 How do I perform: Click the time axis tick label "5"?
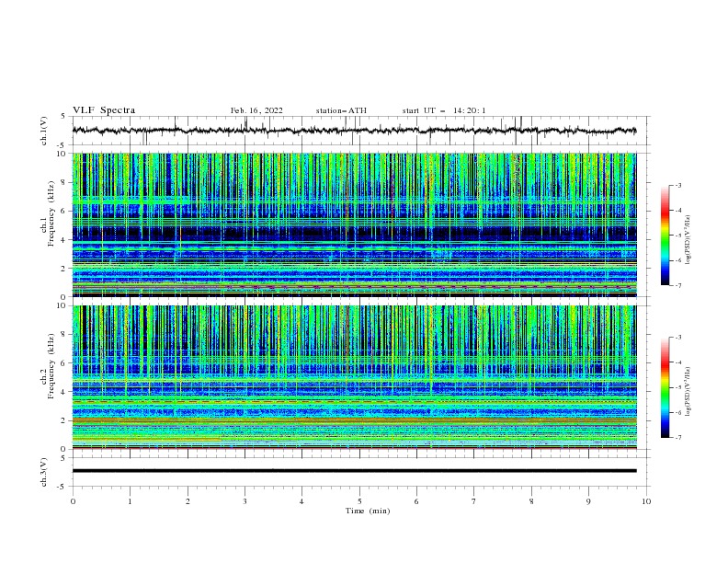(359, 501)
